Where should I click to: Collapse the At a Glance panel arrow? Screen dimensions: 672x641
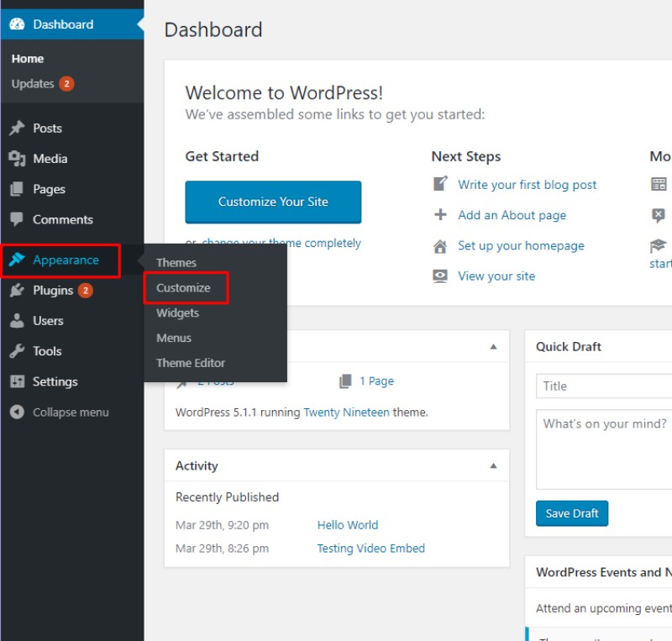[x=493, y=346]
